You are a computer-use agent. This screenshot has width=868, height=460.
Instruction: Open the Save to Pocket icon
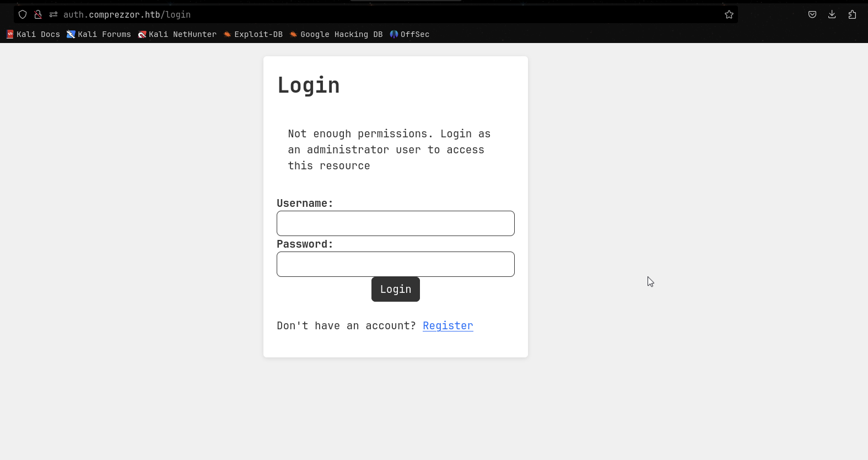point(812,15)
